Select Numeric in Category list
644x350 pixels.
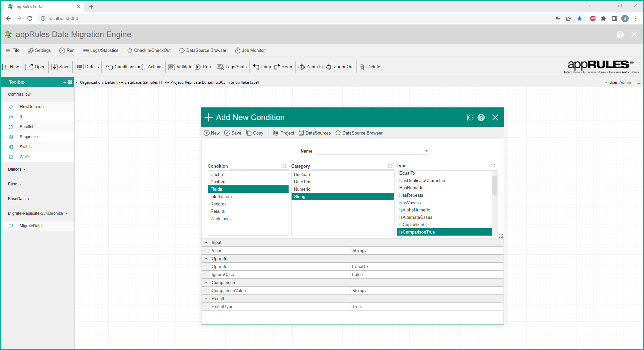343,189
